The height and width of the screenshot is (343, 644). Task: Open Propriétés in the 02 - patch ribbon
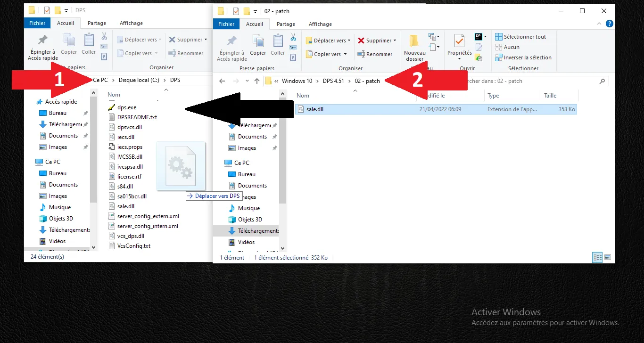[459, 46]
